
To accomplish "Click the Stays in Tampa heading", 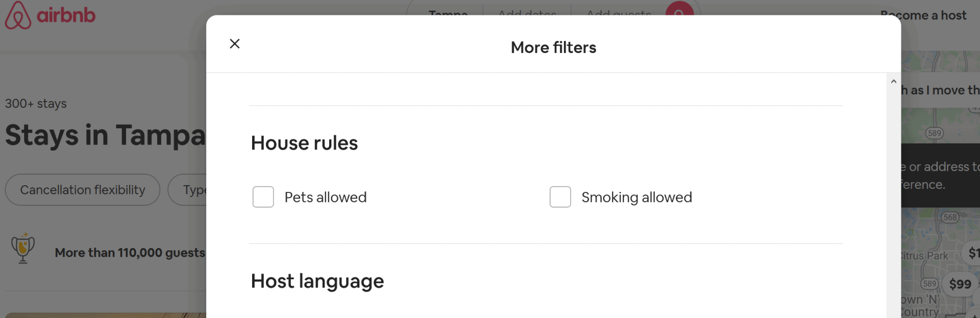I will pos(105,135).
